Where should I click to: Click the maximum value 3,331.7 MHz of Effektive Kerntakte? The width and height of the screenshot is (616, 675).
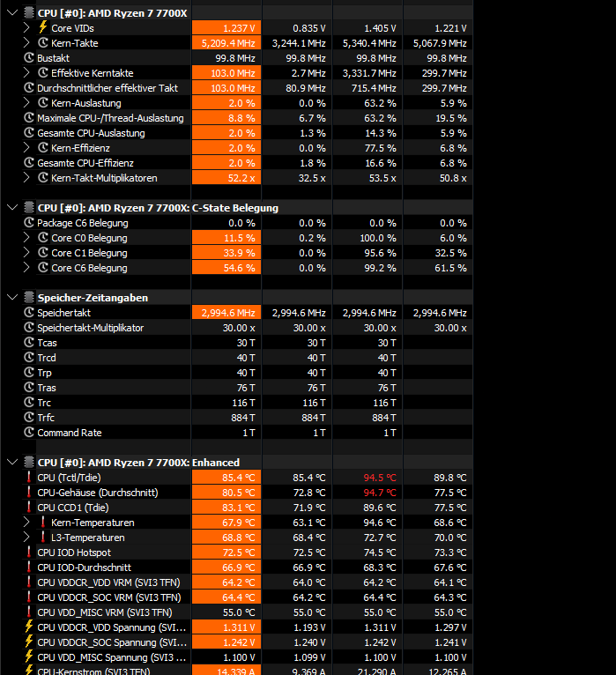tap(369, 73)
